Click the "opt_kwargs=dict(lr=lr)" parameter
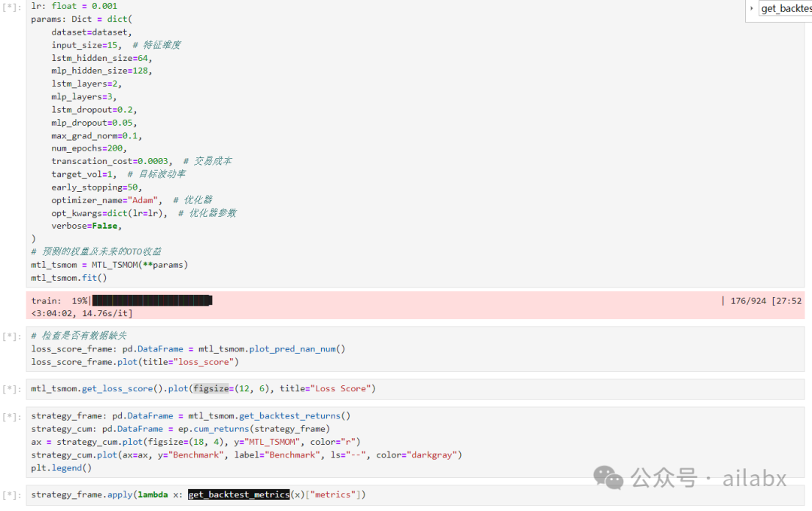This screenshot has height=511, width=812. tap(108, 214)
